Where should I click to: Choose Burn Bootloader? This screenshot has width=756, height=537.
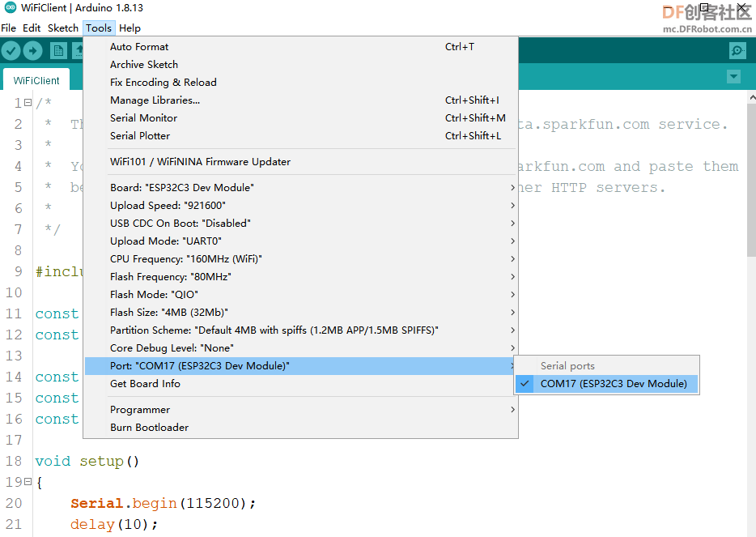(x=300, y=428)
